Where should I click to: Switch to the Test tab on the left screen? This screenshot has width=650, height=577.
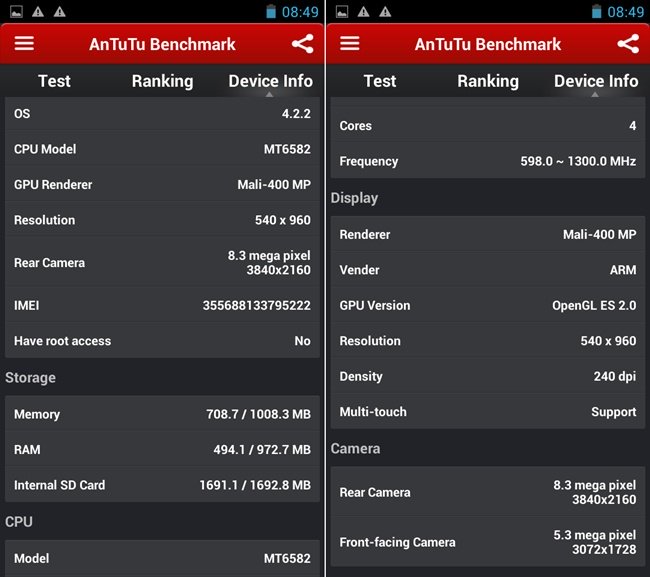point(54,81)
